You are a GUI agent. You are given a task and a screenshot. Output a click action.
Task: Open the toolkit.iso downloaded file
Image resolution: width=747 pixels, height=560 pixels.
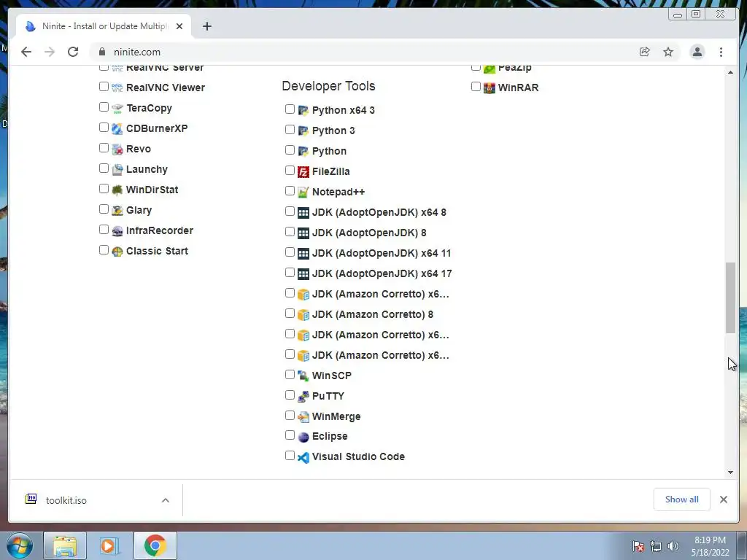coord(66,500)
